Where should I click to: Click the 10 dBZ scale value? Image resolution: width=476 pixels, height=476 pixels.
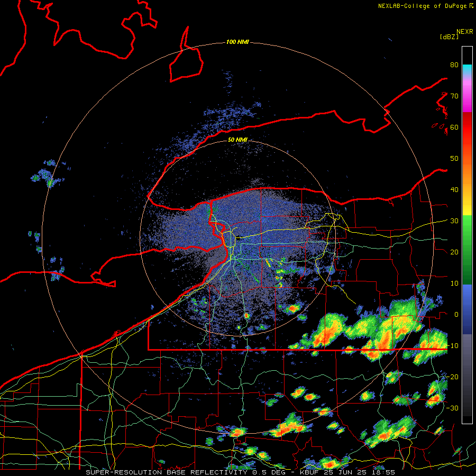point(454,283)
